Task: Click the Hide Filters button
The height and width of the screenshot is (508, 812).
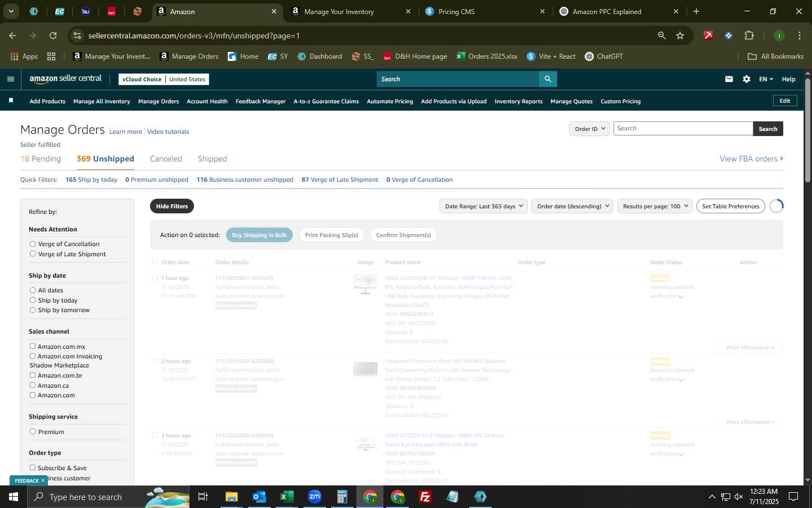Action: (x=172, y=206)
